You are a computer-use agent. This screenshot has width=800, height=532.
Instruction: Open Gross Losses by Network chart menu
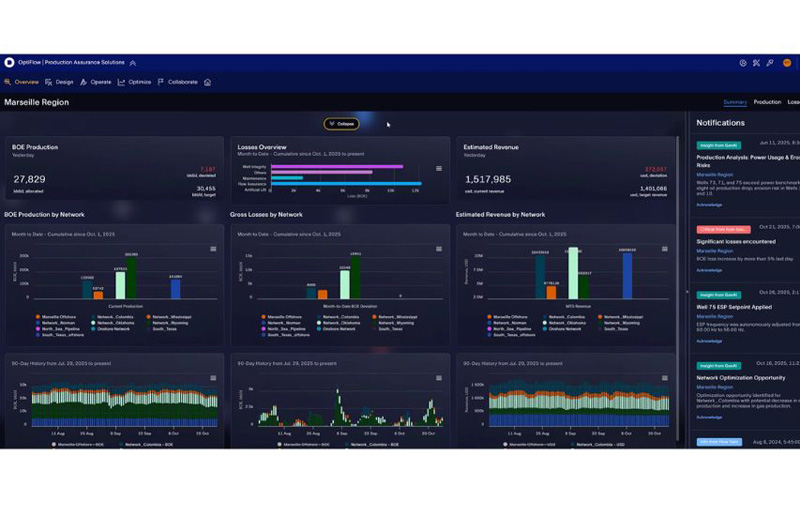tap(439, 249)
